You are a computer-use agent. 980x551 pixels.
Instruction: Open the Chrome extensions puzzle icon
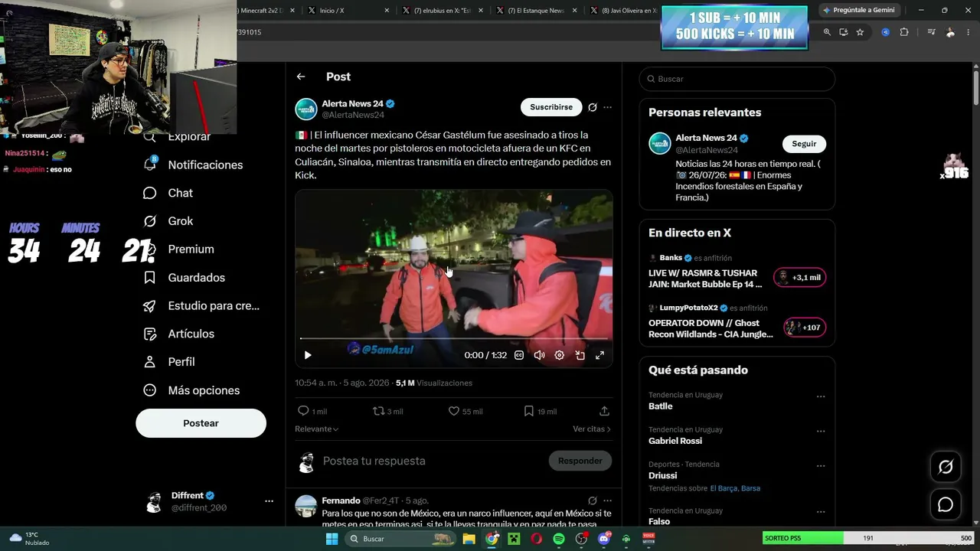pos(904,32)
